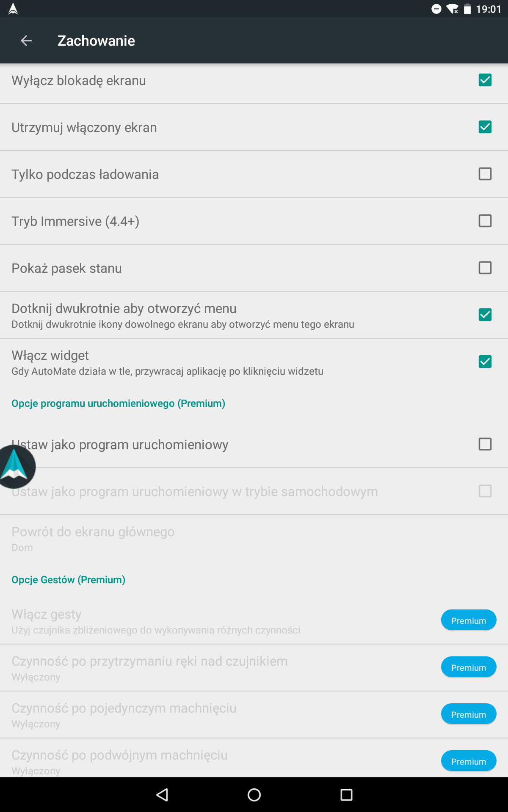Tap the do-not-disturb status icon
The image size is (508, 812).
coord(436,9)
